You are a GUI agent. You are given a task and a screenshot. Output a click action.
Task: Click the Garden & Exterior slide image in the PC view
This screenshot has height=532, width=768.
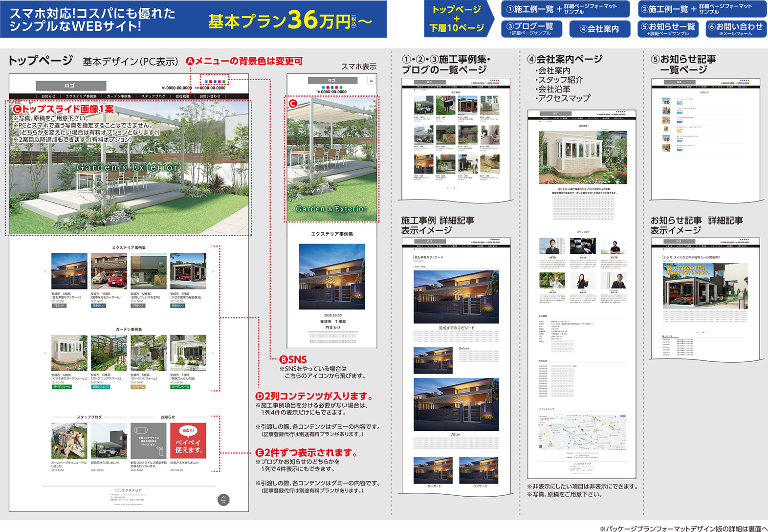pos(129,168)
